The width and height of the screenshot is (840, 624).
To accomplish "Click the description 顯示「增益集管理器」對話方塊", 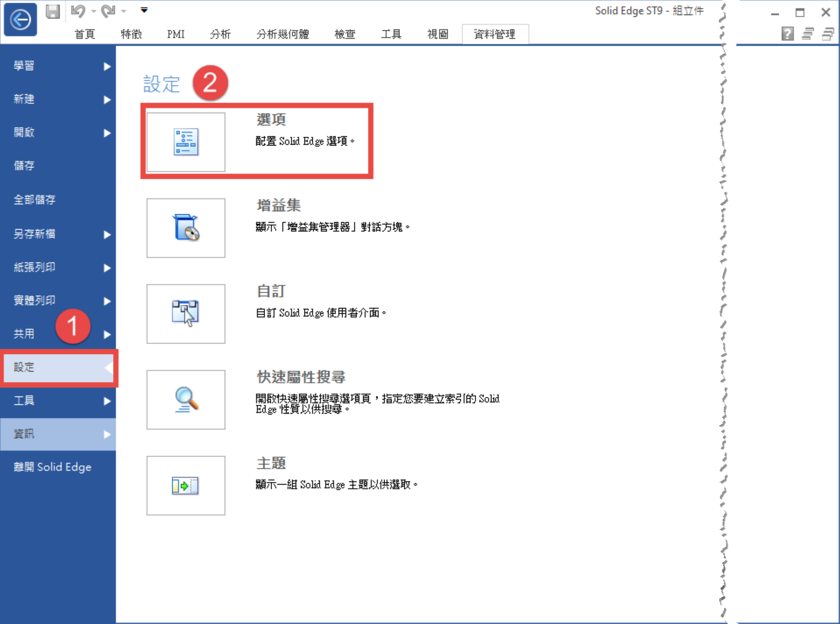I will [333, 227].
